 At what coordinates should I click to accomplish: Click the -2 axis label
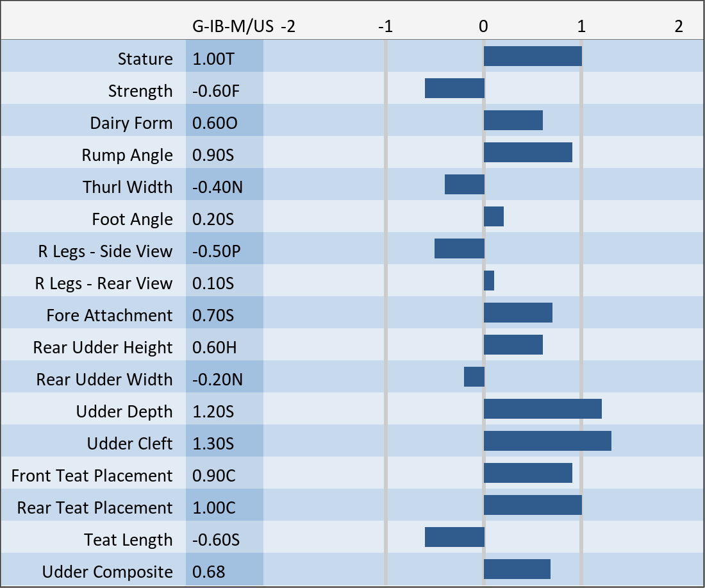coord(288,27)
